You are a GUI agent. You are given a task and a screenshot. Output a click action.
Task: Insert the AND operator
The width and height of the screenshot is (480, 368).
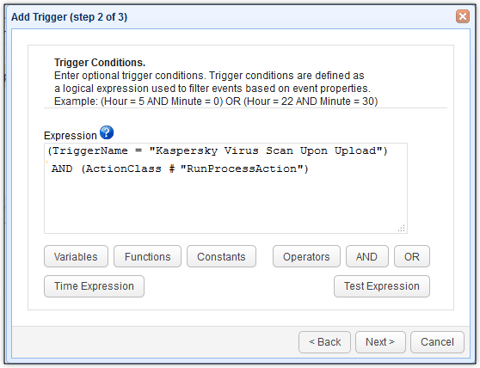(367, 257)
